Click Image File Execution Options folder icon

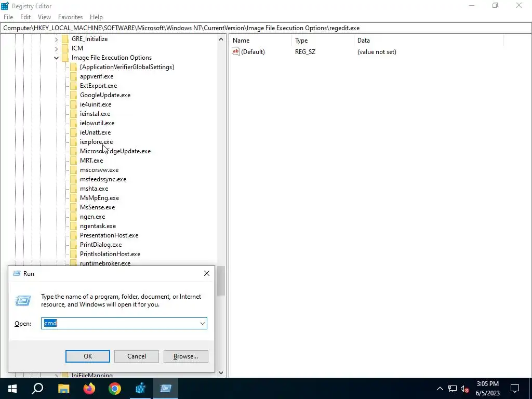point(65,58)
